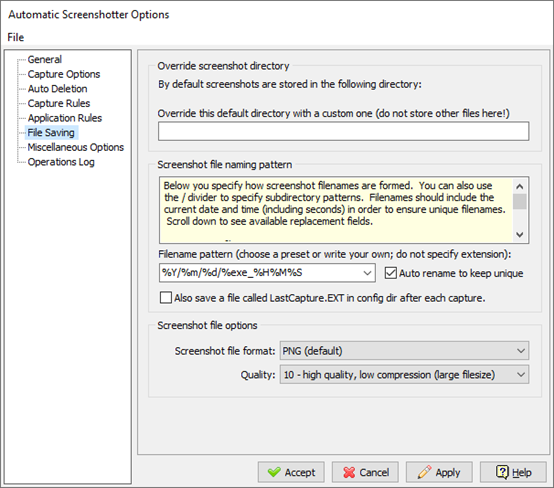The height and width of the screenshot is (488, 554).
Task: Click the red X Cancel icon
Action: click(349, 472)
